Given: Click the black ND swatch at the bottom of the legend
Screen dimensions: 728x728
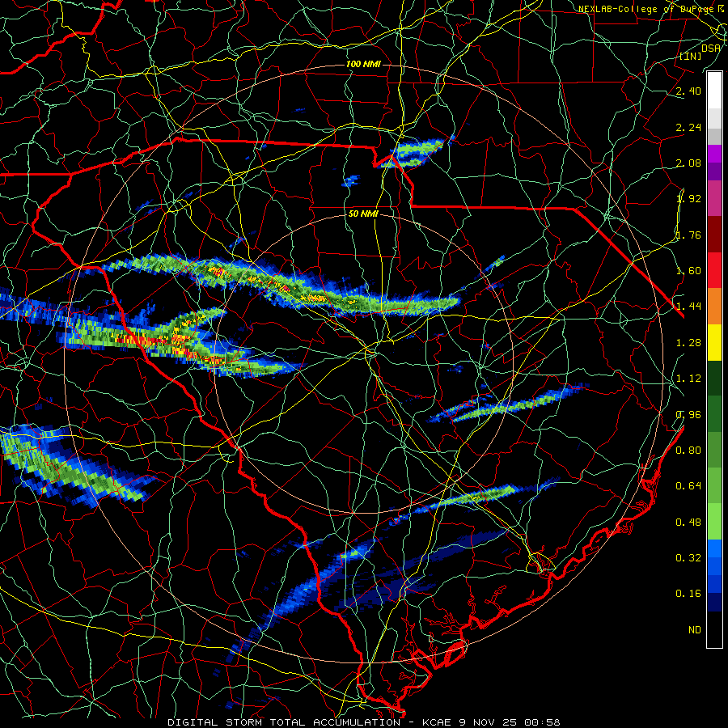Looking at the screenshot, I should tap(714, 629).
